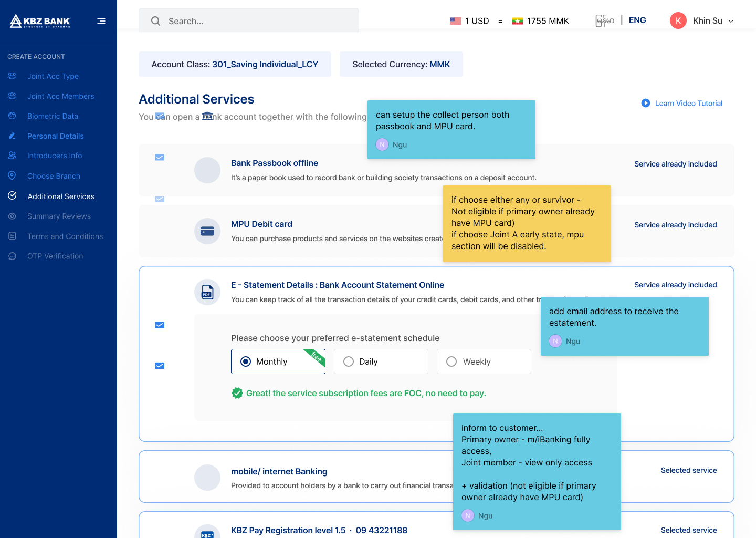Click Service already included for MPU Debit card
Screen dimensions: 756x538
click(x=675, y=225)
